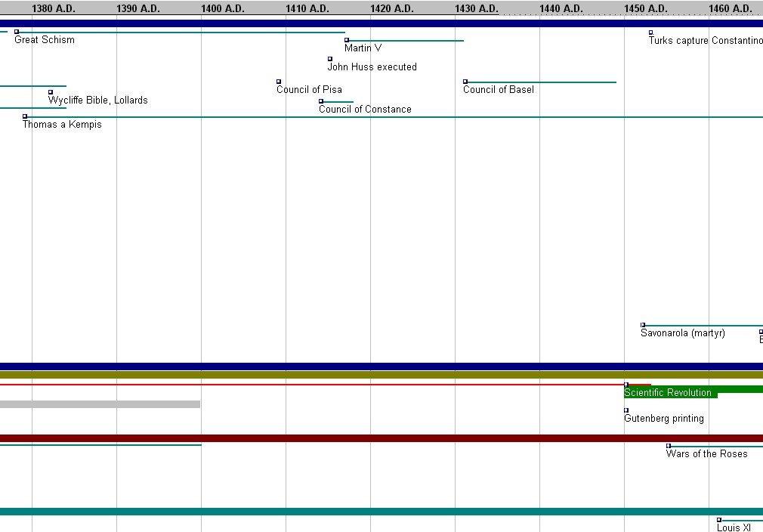
Task: Click the Great Schism event marker
Action: (17, 32)
